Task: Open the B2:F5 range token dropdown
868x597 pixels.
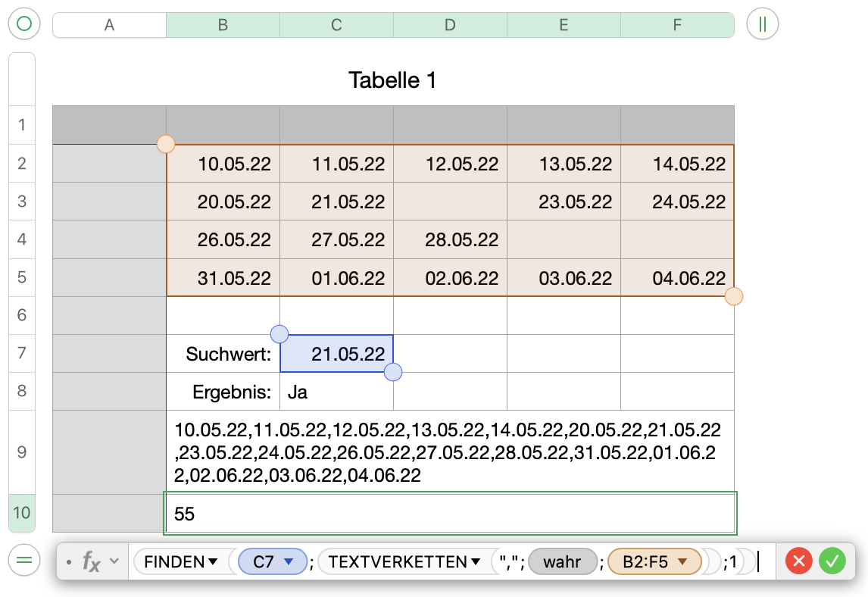Action: (682, 562)
